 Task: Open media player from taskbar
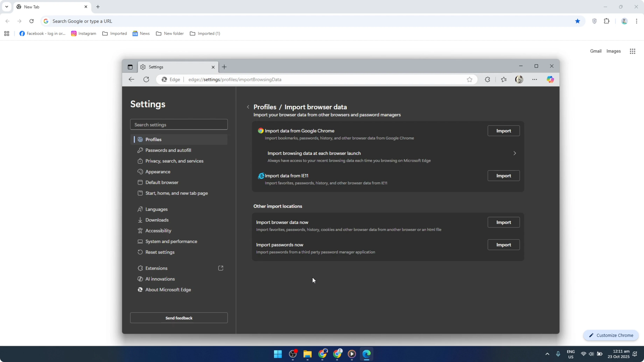(x=352, y=354)
